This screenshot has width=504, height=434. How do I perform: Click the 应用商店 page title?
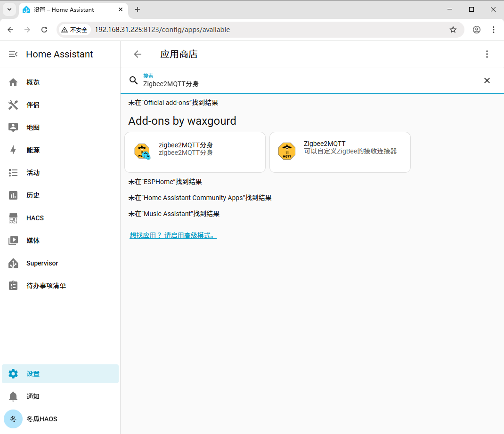coord(179,54)
